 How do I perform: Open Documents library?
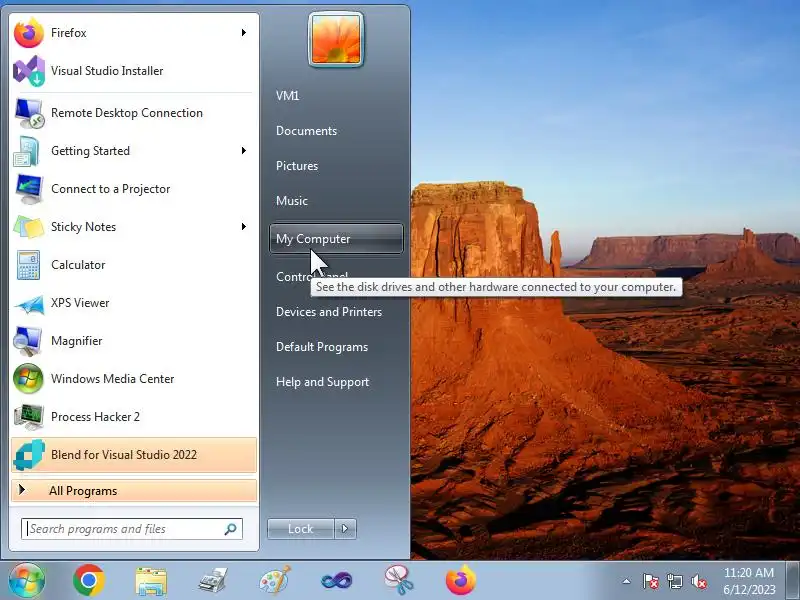306,131
